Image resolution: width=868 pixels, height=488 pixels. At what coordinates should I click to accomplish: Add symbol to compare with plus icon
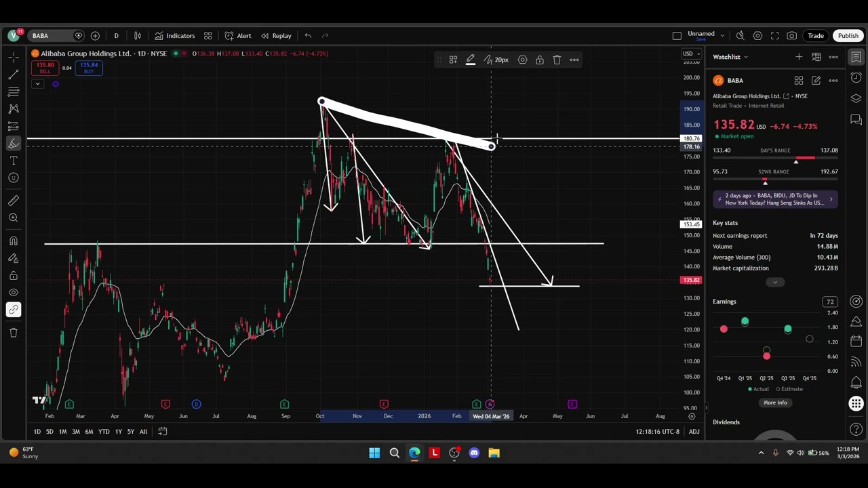95,36
